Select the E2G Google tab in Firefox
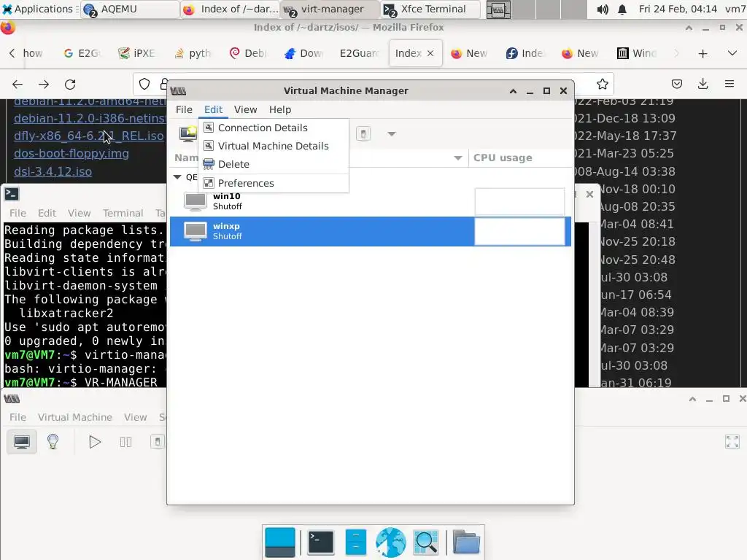 [82, 53]
